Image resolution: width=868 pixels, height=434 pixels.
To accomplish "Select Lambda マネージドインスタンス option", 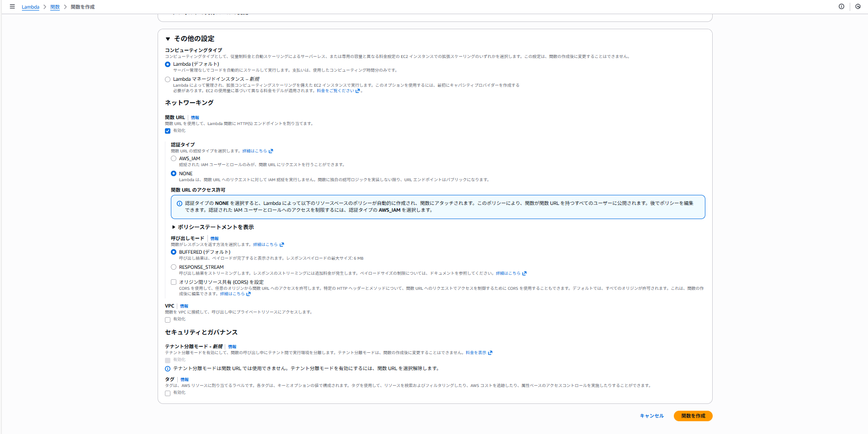I will click(x=168, y=79).
